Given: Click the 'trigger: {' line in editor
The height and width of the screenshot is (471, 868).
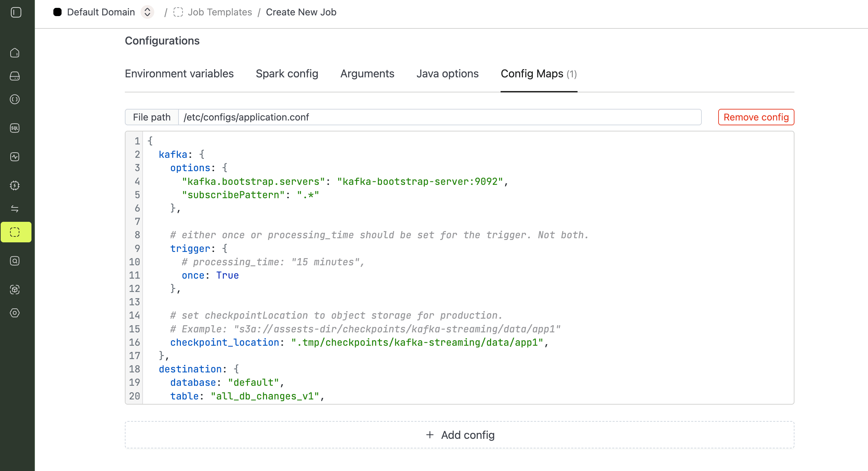Looking at the screenshot, I should [x=199, y=249].
